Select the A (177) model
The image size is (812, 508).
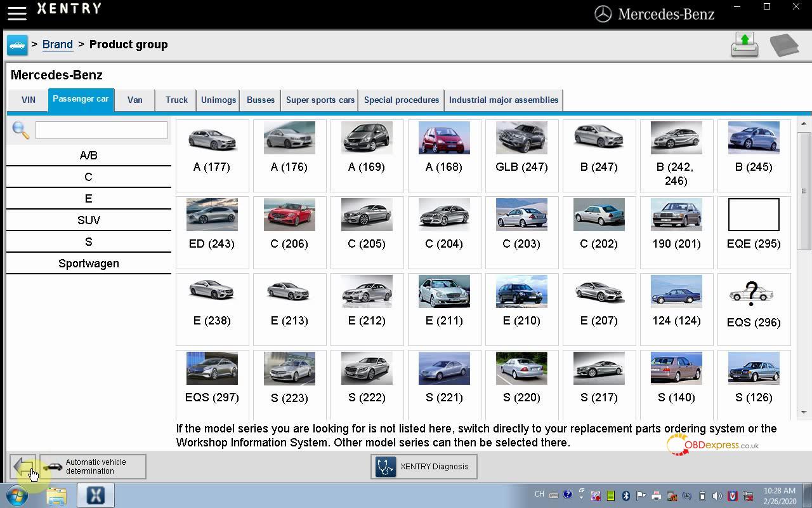[x=212, y=156]
